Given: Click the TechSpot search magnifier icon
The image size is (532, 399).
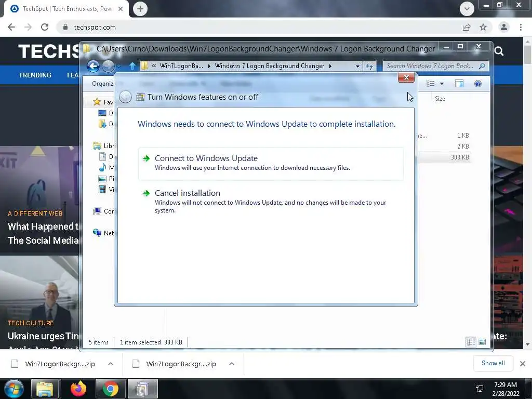Looking at the screenshot, I should (x=499, y=51).
